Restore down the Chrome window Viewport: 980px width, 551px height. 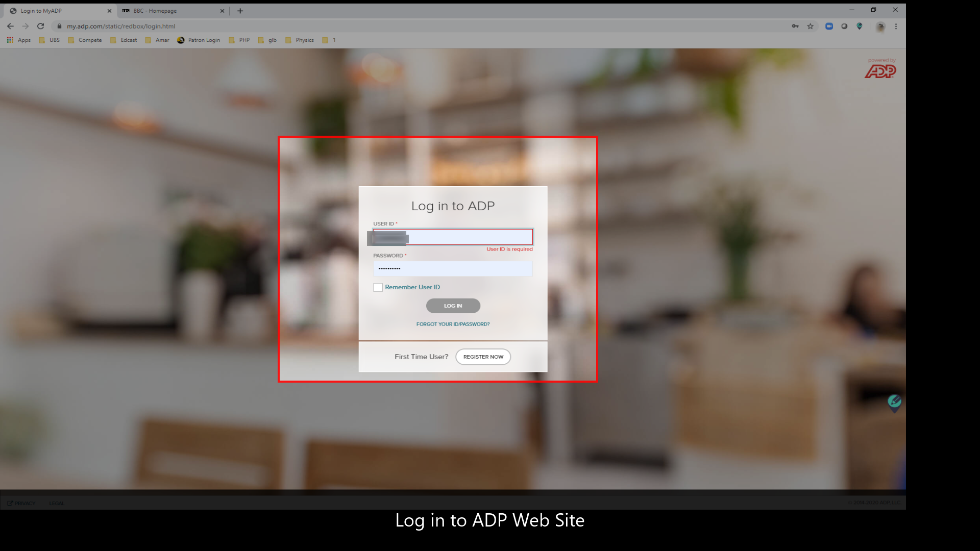[873, 10]
